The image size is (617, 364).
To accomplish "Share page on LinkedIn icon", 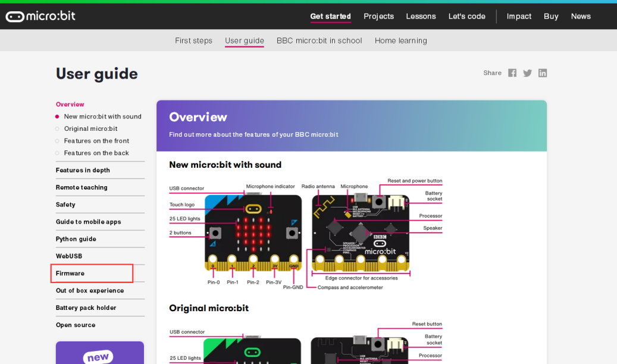I will coord(543,73).
